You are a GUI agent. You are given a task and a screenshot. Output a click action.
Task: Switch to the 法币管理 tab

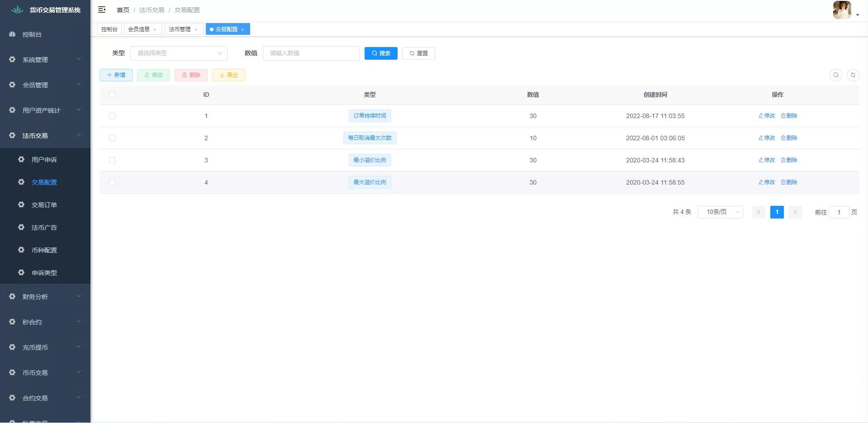coord(180,29)
